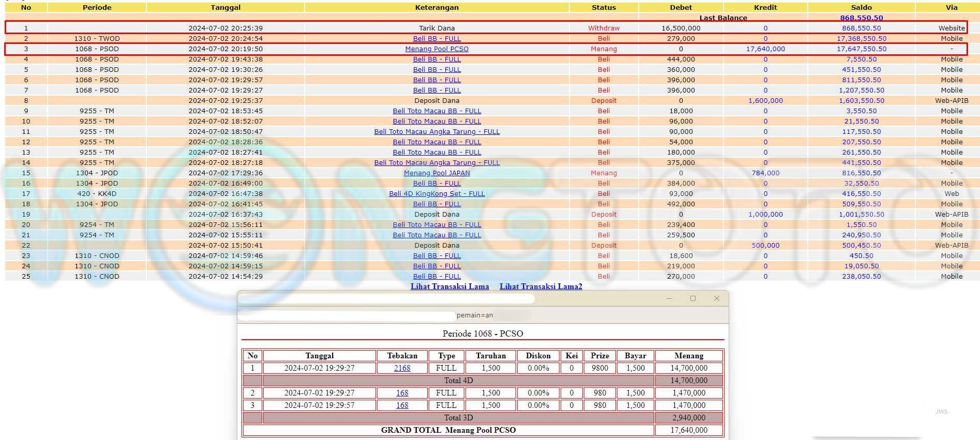Click the Beli 4D KingKong Set - FULL link
980x440 pixels.
pos(436,194)
